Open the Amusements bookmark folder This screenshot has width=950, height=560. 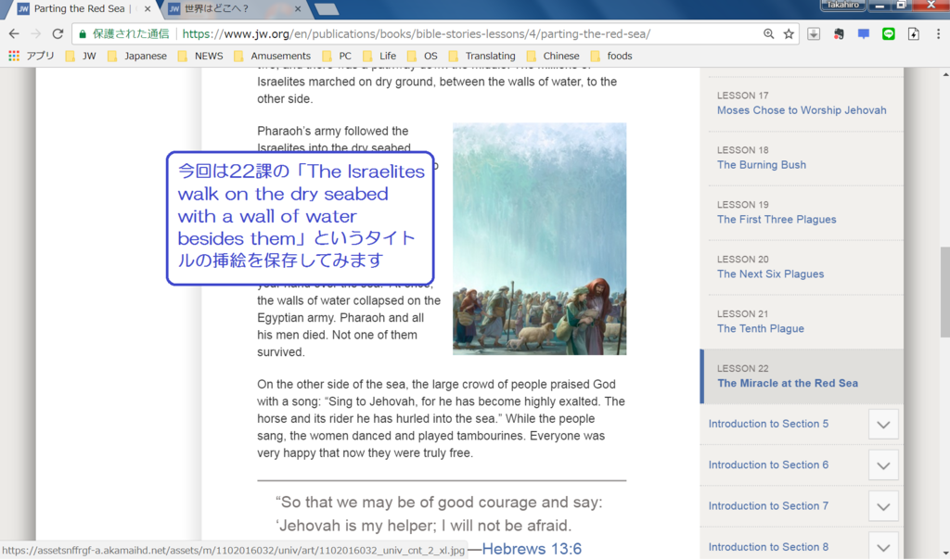tap(273, 56)
